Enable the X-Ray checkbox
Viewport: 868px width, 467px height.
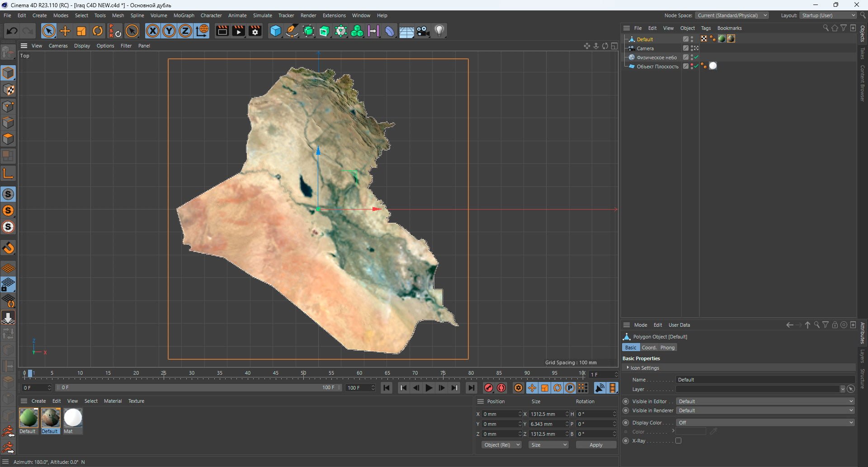pos(679,441)
